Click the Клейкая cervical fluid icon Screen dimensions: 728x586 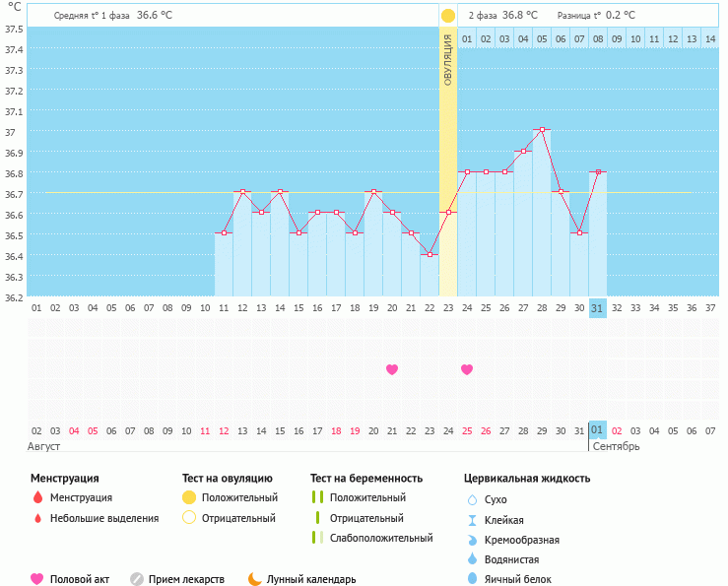pyautogui.click(x=471, y=520)
